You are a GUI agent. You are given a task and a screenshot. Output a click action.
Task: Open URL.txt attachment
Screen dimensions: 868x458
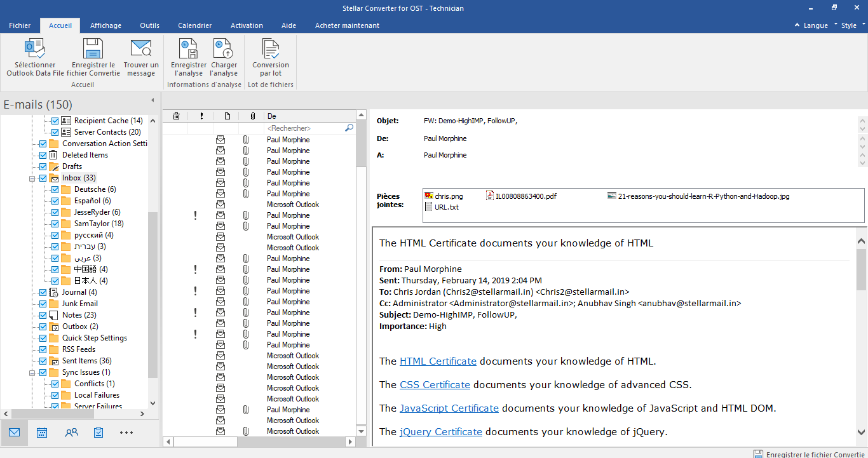(x=442, y=206)
